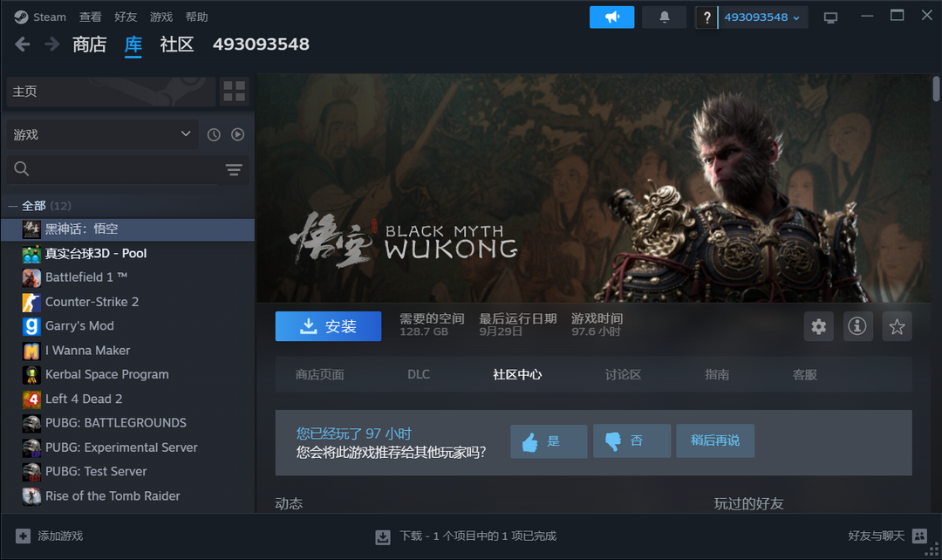Click the 您已经玩了 97 小时 link

tap(354, 434)
